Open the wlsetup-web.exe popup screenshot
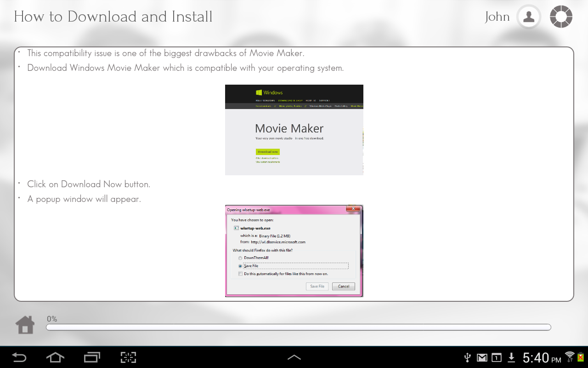588x368 pixels. pyautogui.click(x=294, y=251)
